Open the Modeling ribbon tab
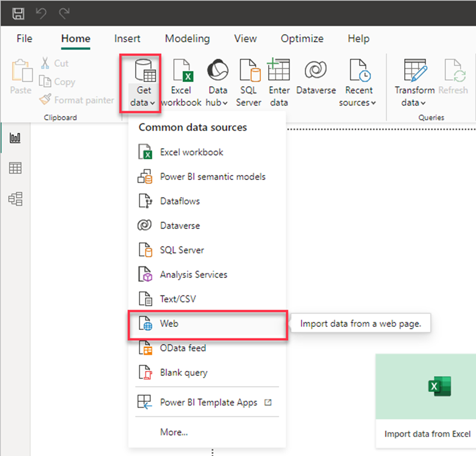This screenshot has height=456, width=476. click(x=187, y=39)
